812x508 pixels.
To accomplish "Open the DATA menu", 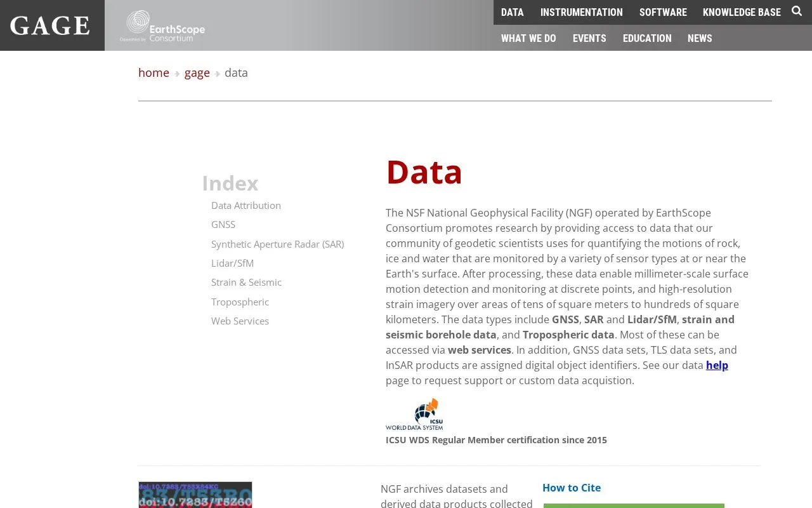I will tap(513, 12).
